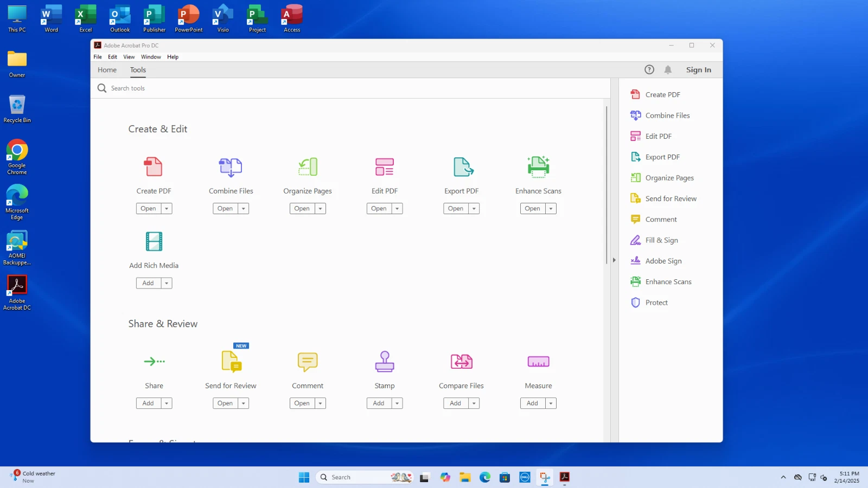Open Windows Start button on taskbar
Screen dimensions: 868x488
304,477
